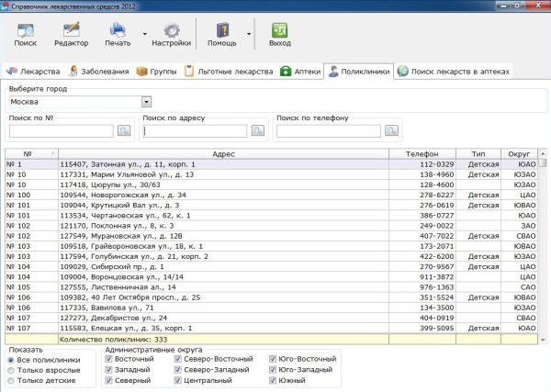
Task: Click Количество поликлиник: 333 summary row
Action: point(271,340)
